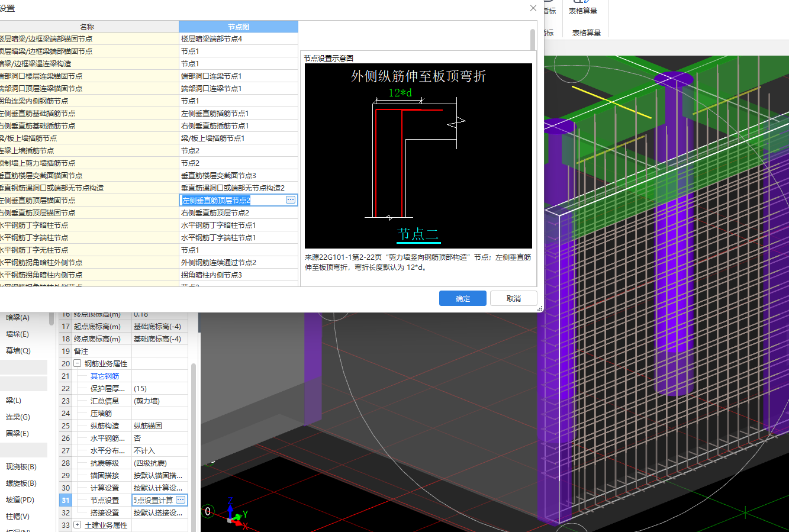Select 连梁(G) in the component list

[x=18, y=417]
